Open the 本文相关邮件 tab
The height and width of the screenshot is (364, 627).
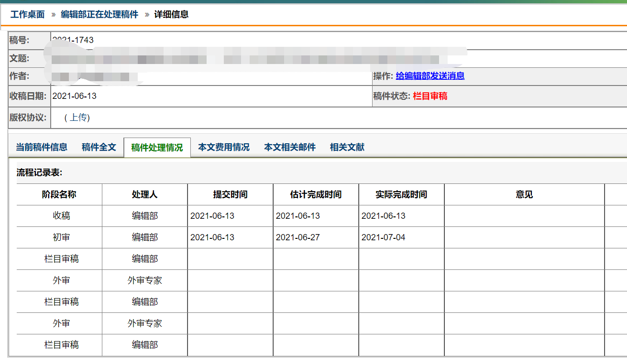tap(290, 147)
